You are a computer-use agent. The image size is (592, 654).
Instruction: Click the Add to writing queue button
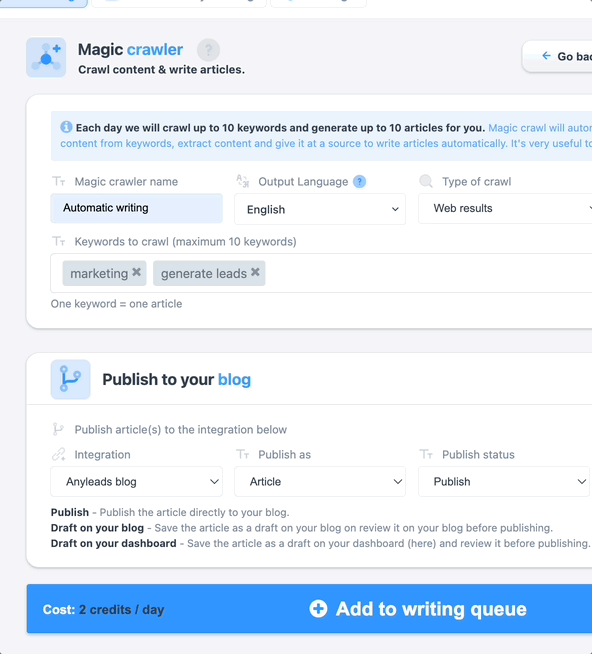click(x=310, y=609)
